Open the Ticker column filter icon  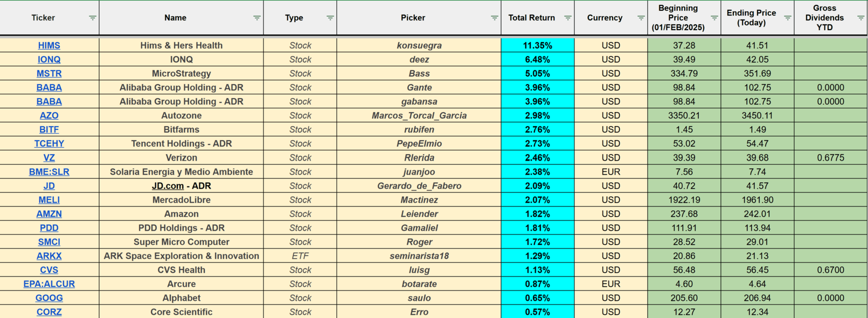[93, 18]
